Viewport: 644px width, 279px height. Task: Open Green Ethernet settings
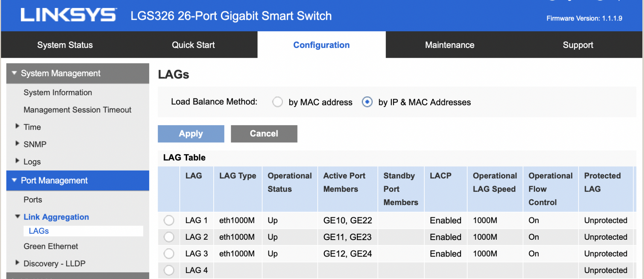51,246
